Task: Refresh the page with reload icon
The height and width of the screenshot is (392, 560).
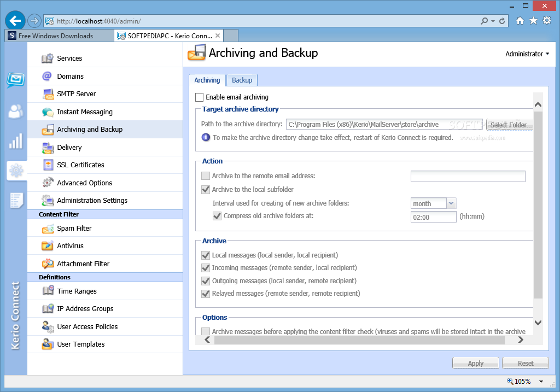Action: point(502,21)
